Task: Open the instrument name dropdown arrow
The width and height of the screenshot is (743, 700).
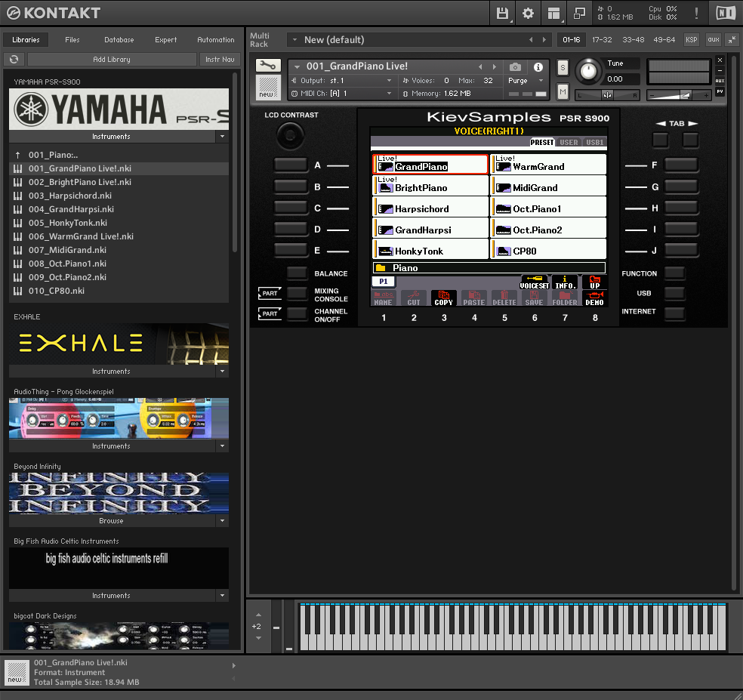Action: (297, 66)
